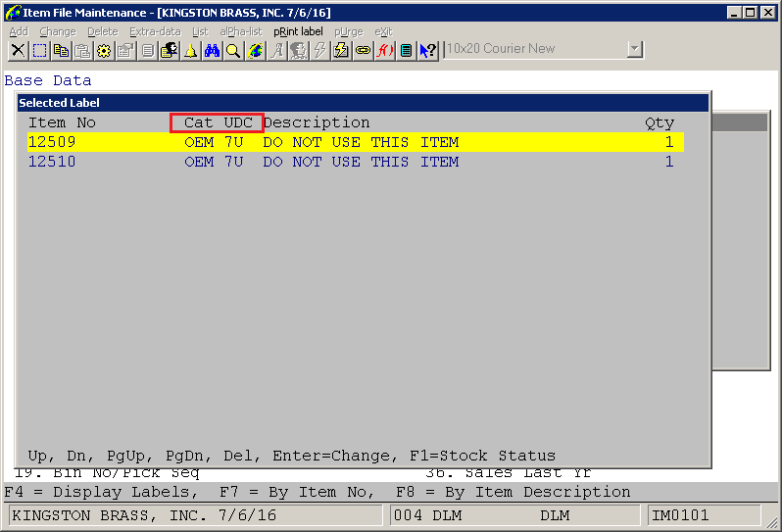
Task: Click the red f() function icon
Action: [x=384, y=50]
